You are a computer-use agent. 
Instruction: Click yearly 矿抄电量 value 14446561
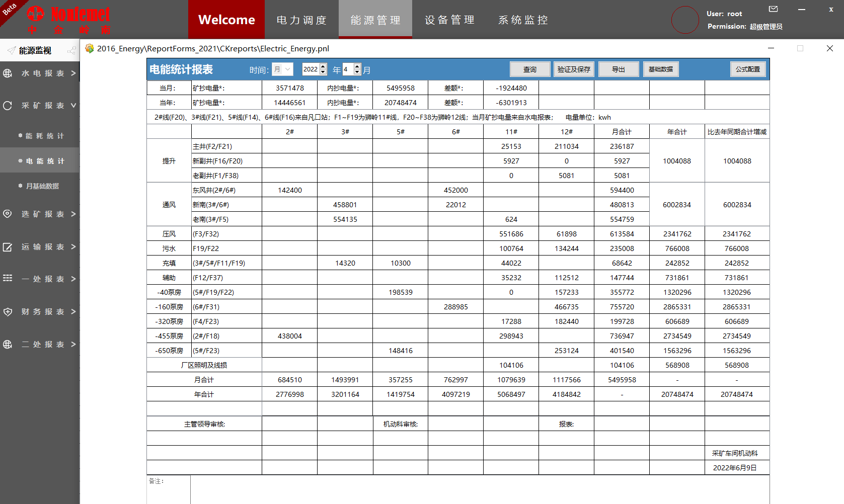[x=290, y=103]
